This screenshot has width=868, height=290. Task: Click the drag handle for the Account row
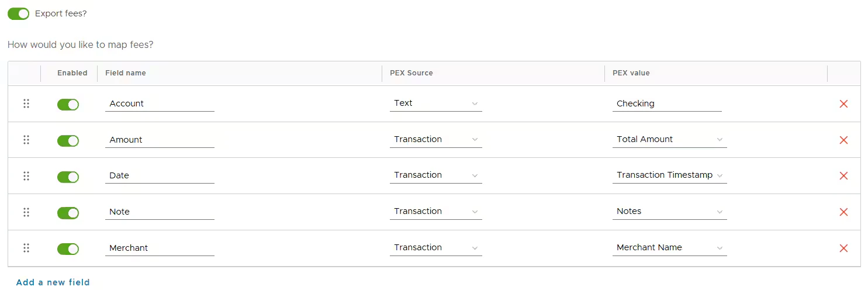[x=26, y=104]
